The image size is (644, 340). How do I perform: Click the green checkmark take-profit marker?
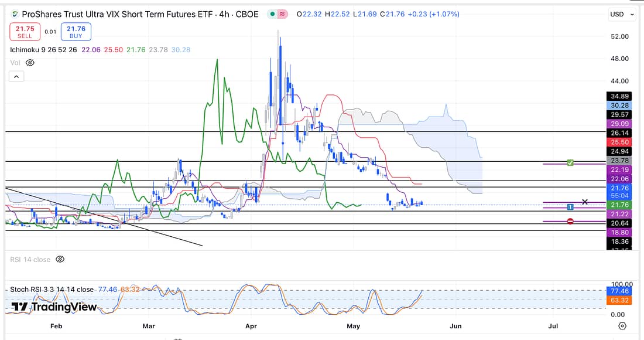570,163
